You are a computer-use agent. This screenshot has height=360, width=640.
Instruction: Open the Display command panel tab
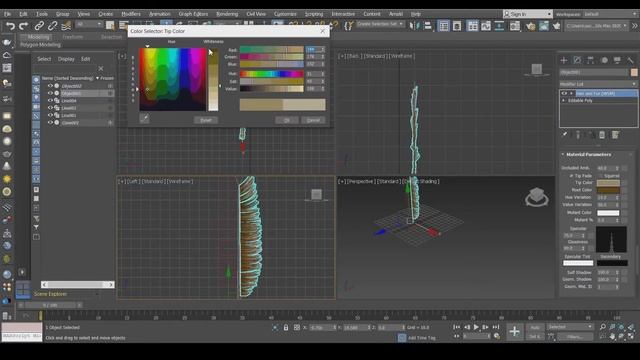pyautogui.click(x=617, y=60)
